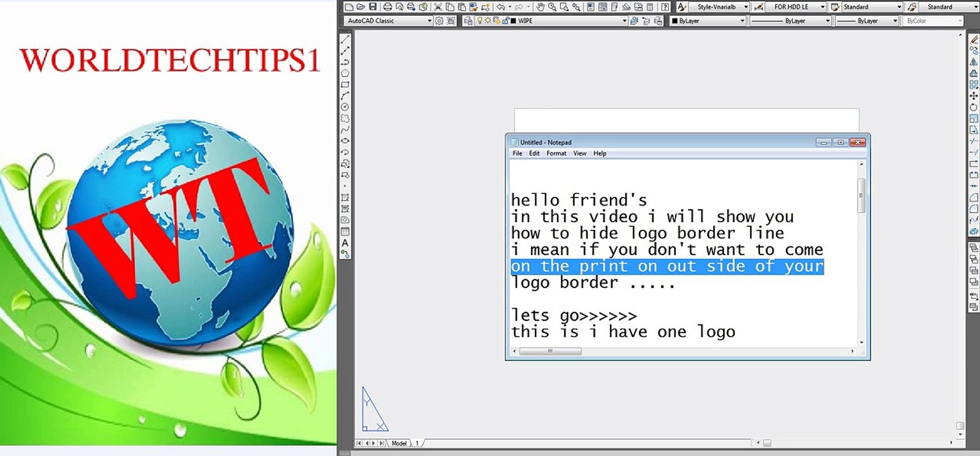Switch to the Model tab

[x=399, y=443]
